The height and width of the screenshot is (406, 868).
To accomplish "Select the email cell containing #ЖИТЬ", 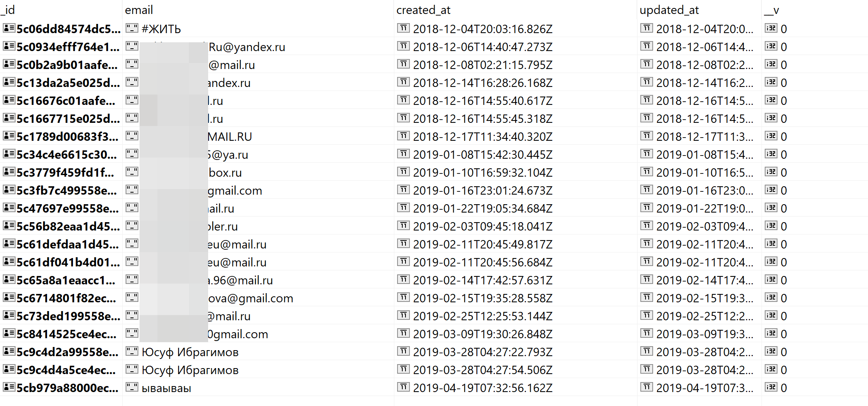I will coord(161,28).
